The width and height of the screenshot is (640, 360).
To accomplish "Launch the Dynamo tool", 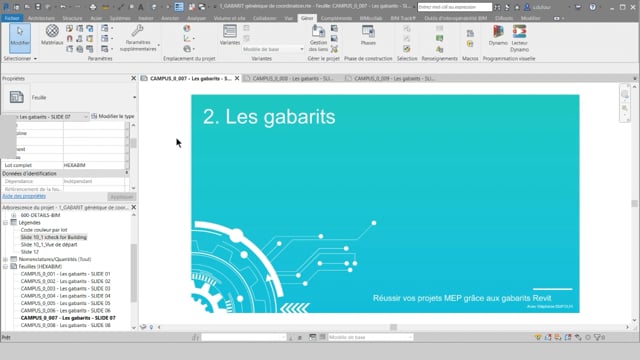I will pyautogui.click(x=498, y=35).
